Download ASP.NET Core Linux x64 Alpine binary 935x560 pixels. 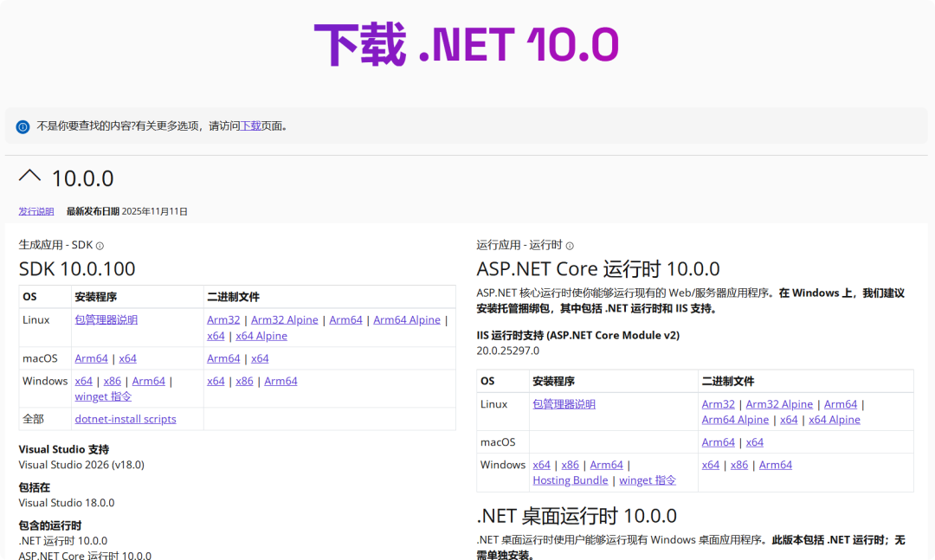[x=835, y=420]
